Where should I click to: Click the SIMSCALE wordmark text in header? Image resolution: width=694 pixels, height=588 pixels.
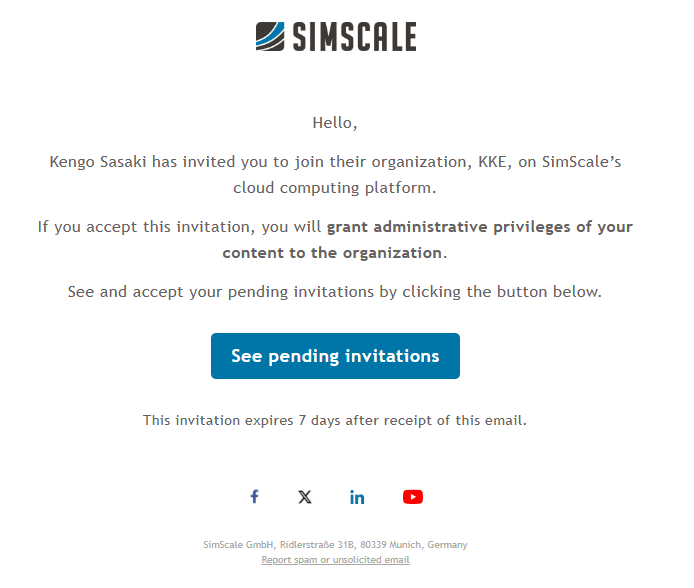(x=354, y=37)
